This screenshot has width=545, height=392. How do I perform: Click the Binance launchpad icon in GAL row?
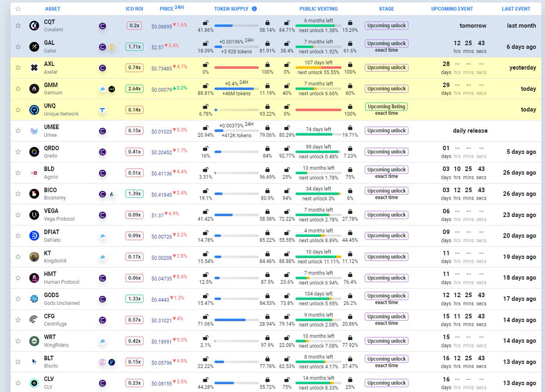pyautogui.click(x=111, y=47)
